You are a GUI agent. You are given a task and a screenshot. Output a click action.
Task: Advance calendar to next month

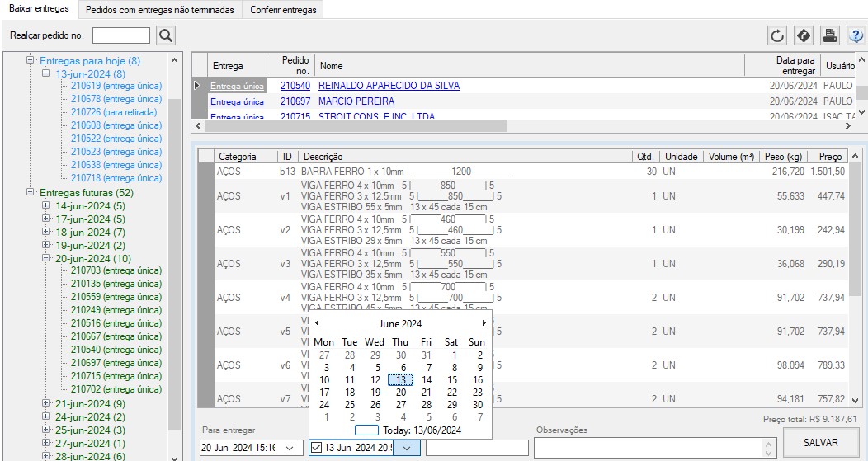[x=484, y=323]
